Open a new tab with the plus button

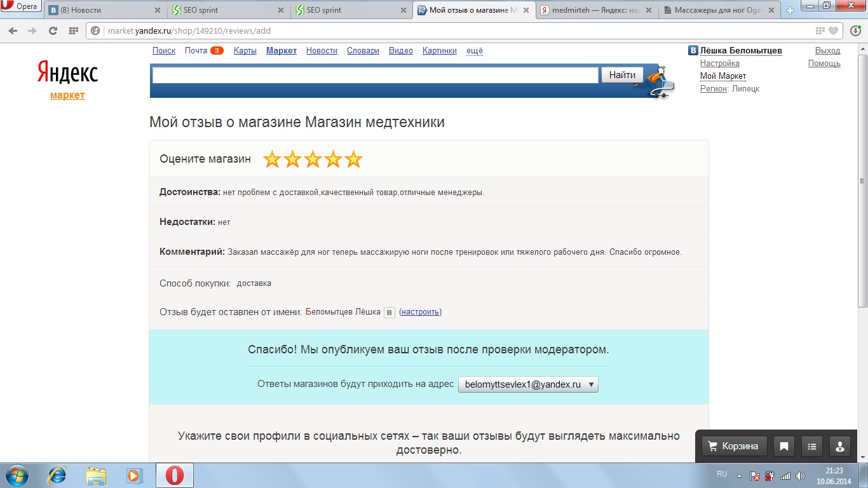point(790,11)
